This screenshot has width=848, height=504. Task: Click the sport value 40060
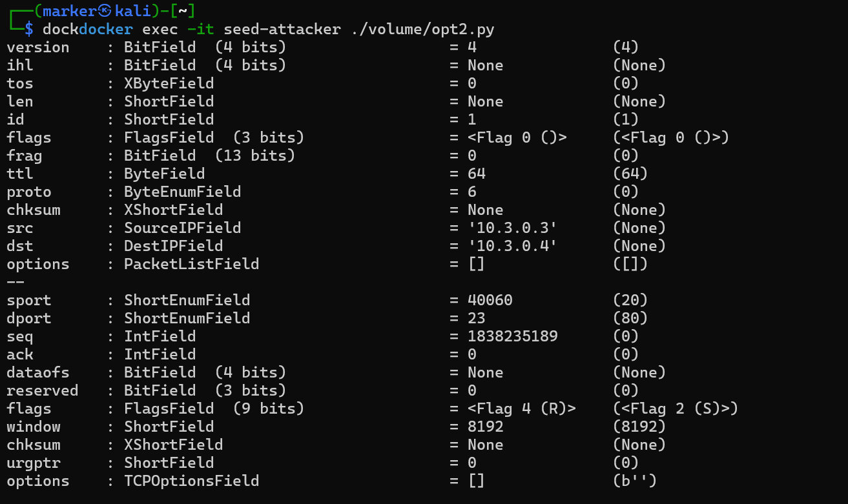pyautogui.click(x=490, y=300)
